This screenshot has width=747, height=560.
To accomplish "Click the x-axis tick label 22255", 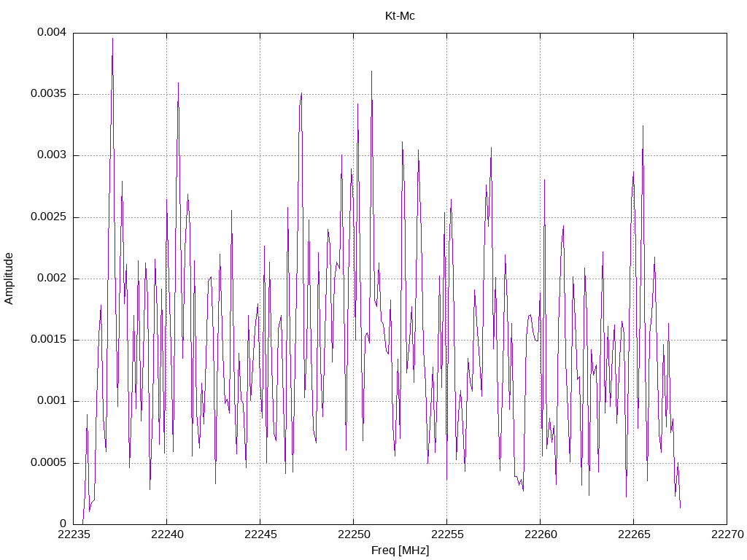I will click(x=447, y=534).
